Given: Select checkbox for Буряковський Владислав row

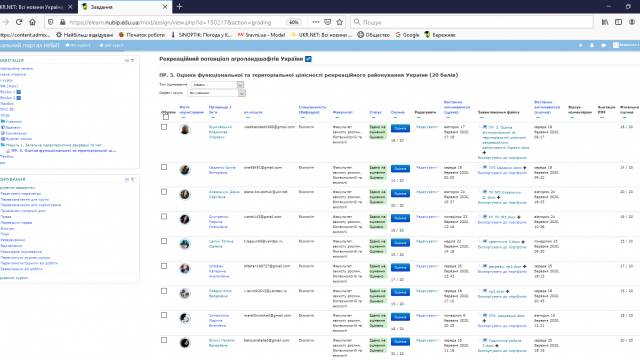Looking at the screenshot, I should point(164,127).
